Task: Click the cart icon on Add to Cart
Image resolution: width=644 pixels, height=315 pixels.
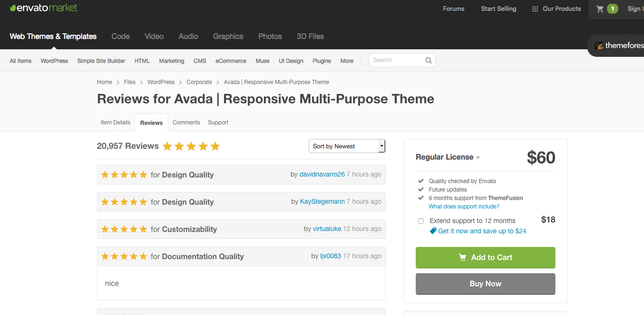Action: coord(463,257)
